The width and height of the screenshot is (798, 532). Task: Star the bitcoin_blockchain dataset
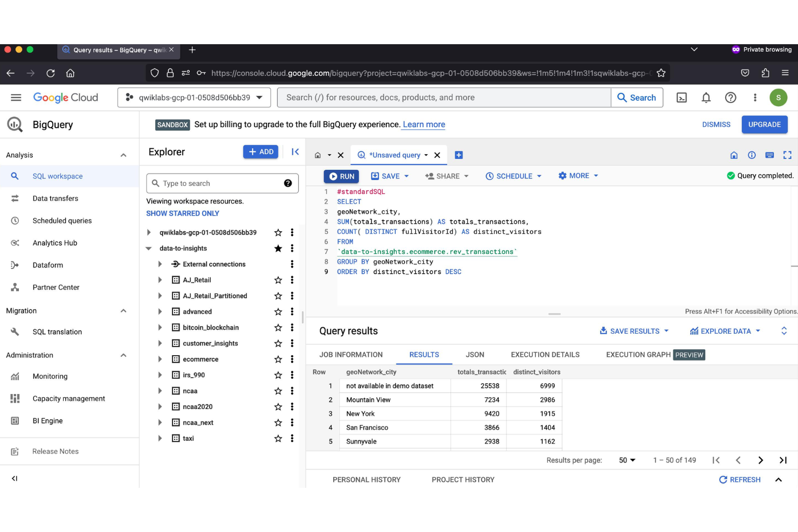[x=278, y=328]
